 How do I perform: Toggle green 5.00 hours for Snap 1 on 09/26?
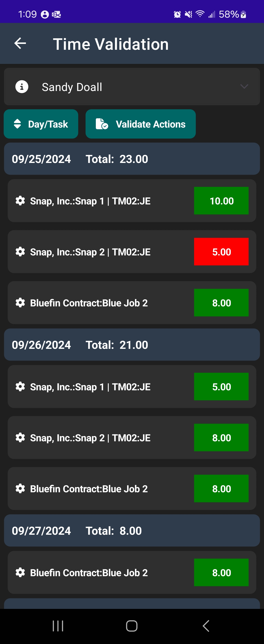(x=221, y=387)
